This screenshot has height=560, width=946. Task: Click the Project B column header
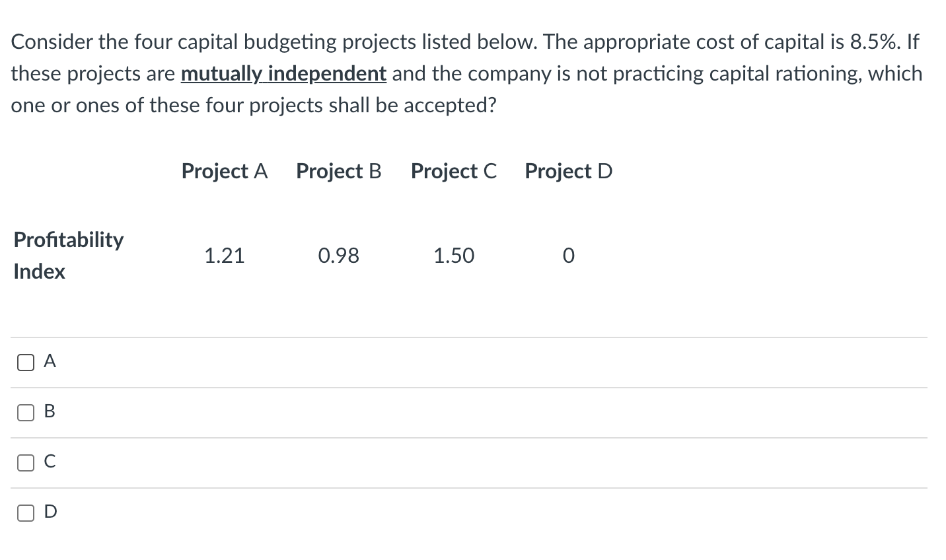coord(338,171)
